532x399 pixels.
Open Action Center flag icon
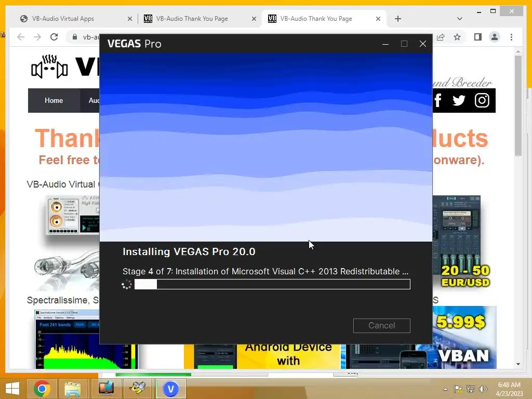[x=458, y=389]
